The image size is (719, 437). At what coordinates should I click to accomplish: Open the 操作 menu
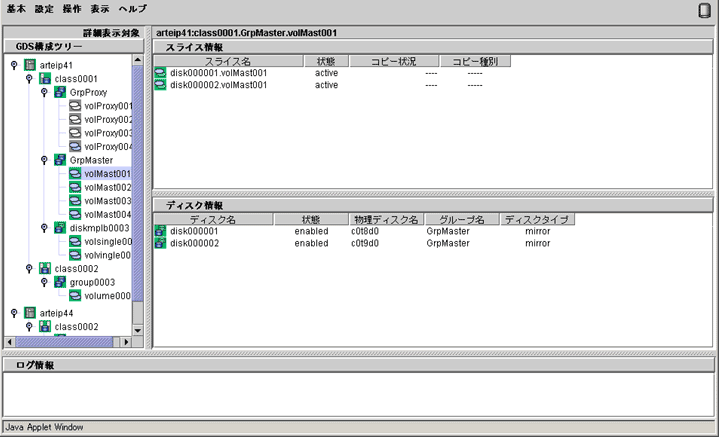[x=72, y=9]
